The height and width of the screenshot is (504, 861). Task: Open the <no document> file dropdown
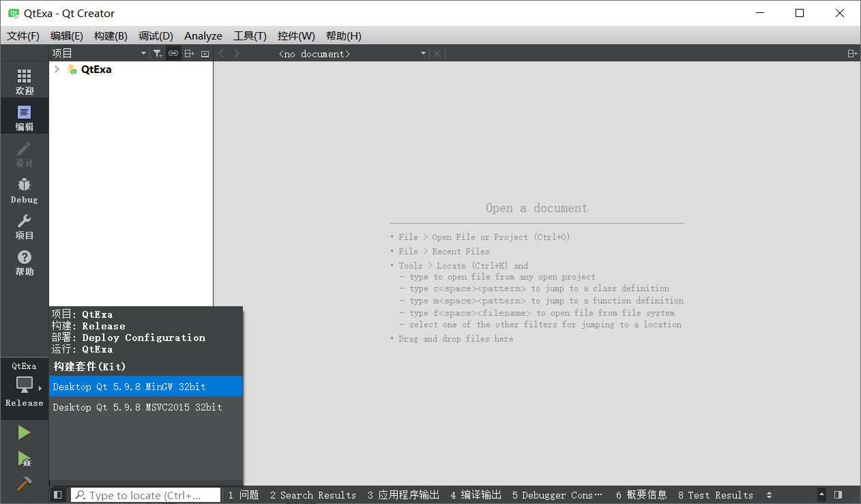[x=352, y=53]
